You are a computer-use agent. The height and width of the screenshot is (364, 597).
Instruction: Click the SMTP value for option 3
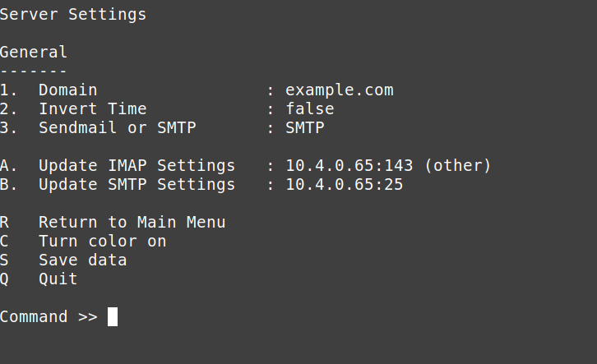pos(305,128)
